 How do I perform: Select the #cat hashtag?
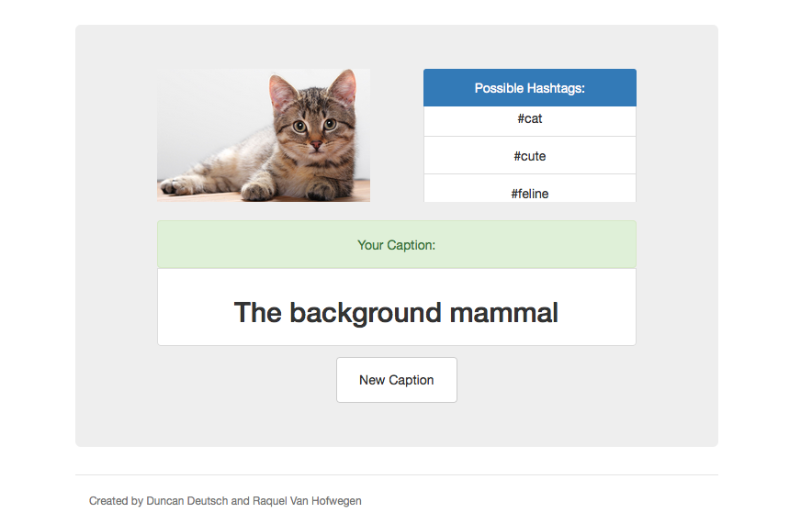click(530, 119)
